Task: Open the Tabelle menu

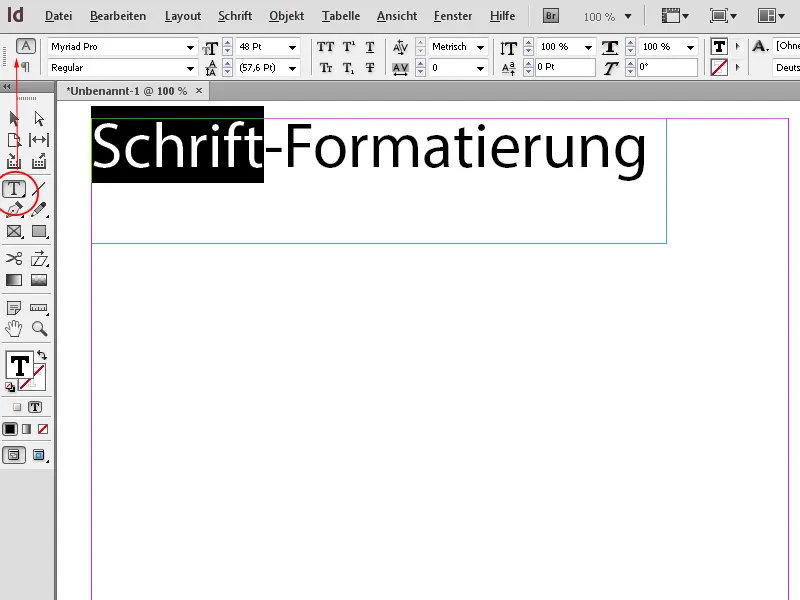Action: (341, 16)
